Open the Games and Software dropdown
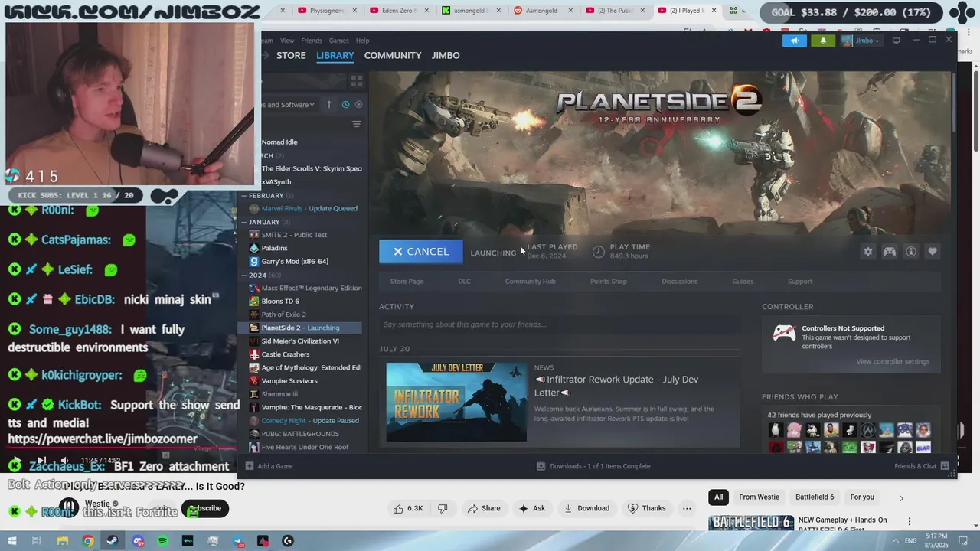The image size is (980, 551). pyautogui.click(x=287, y=105)
